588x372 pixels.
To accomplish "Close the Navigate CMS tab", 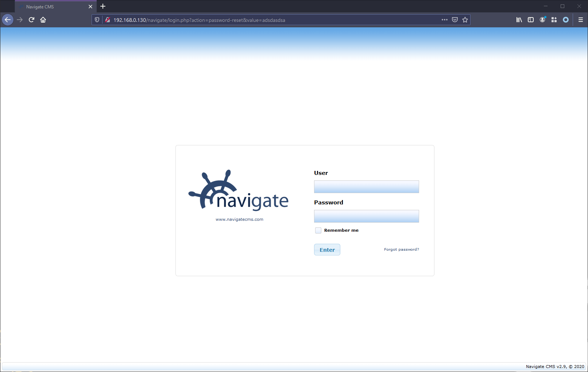I will click(90, 7).
